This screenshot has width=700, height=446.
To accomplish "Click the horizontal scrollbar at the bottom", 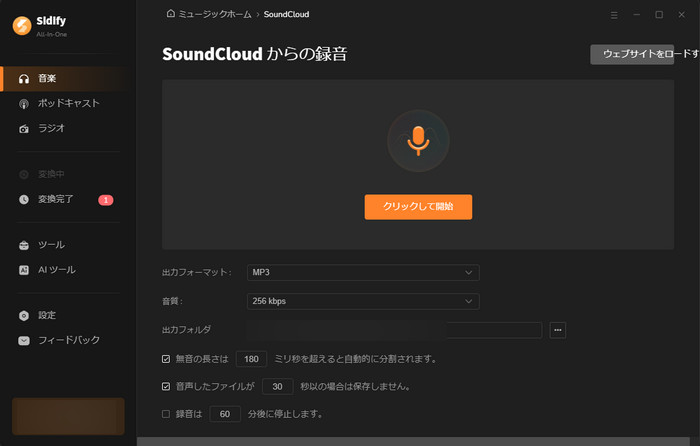I will click(x=413, y=441).
